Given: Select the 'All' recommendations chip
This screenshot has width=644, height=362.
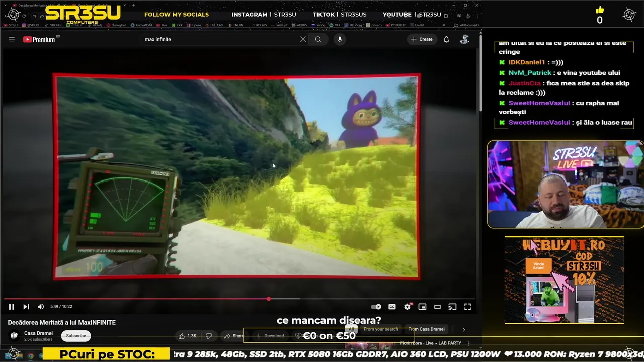Looking at the screenshot, I should coord(352,329).
